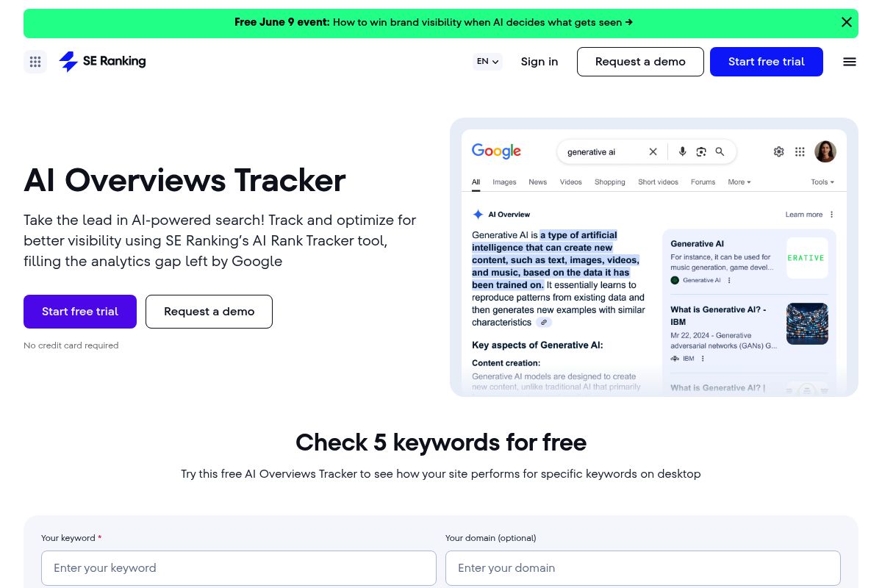
Task: Close the green June 9 event banner
Action: (847, 22)
